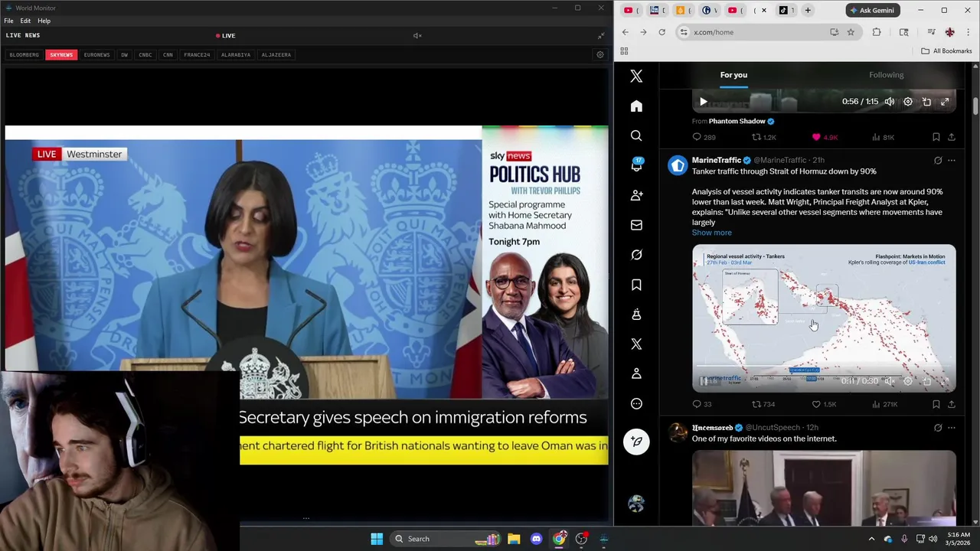Open the X Explore search icon
Viewport: 980px width, 551px height.
tap(636, 136)
